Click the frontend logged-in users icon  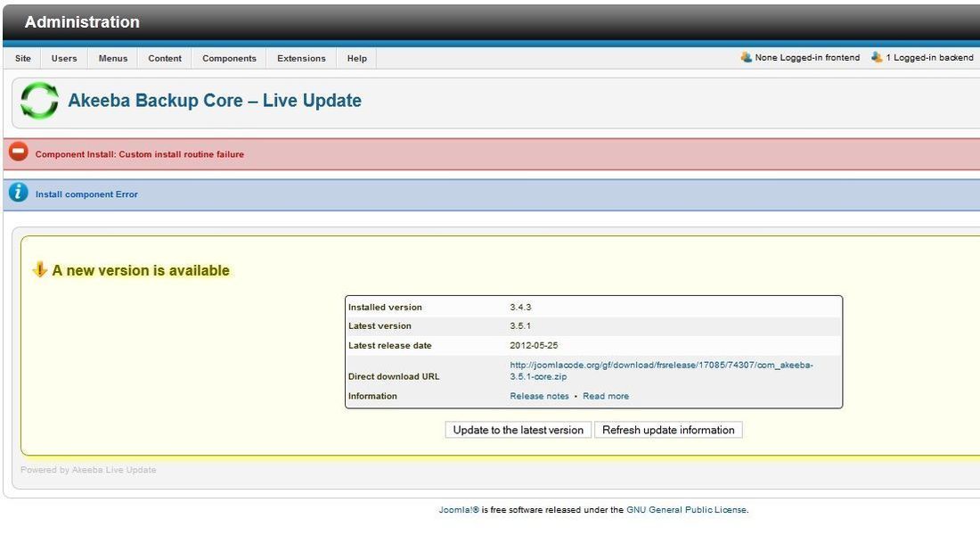[747, 57]
